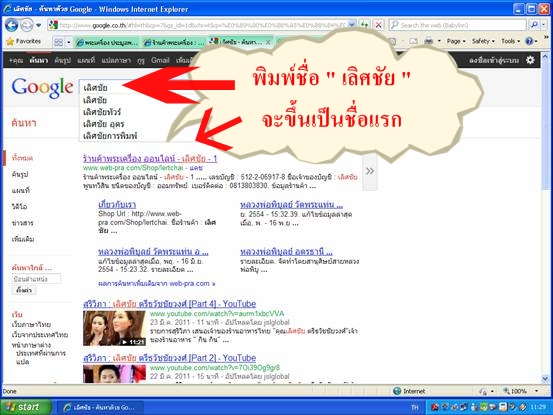Click the Forward navigation arrow button
The width and height of the screenshot is (553, 415).
(x=26, y=25)
